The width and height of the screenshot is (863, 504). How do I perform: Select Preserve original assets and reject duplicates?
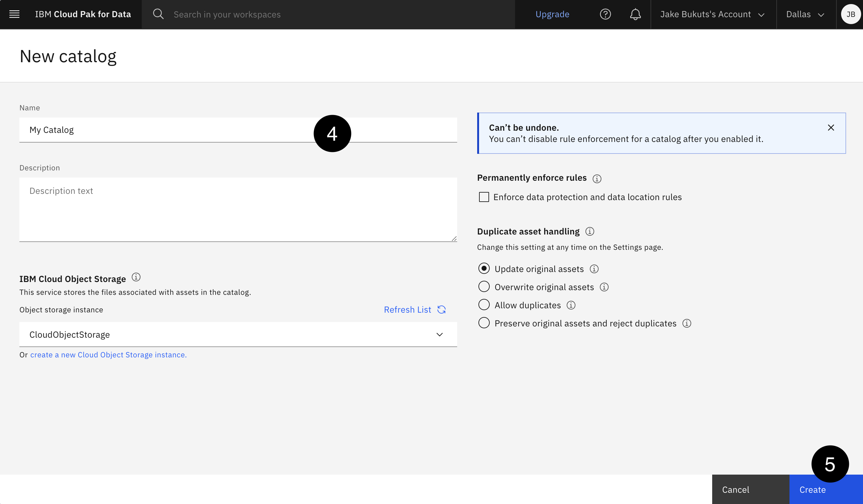[484, 323]
